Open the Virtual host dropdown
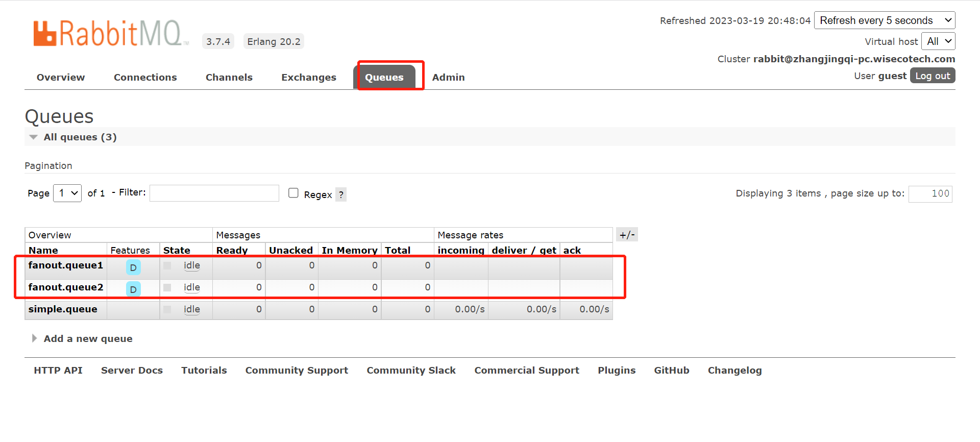 point(938,41)
